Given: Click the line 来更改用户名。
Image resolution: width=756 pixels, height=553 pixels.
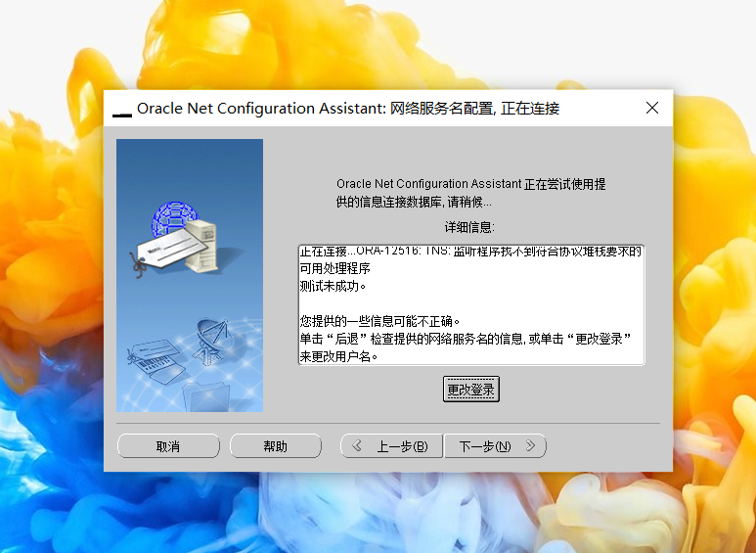Looking at the screenshot, I should [339, 356].
